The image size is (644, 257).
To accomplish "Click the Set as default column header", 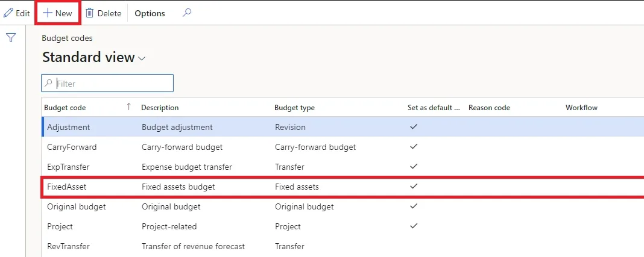I will tap(434, 108).
